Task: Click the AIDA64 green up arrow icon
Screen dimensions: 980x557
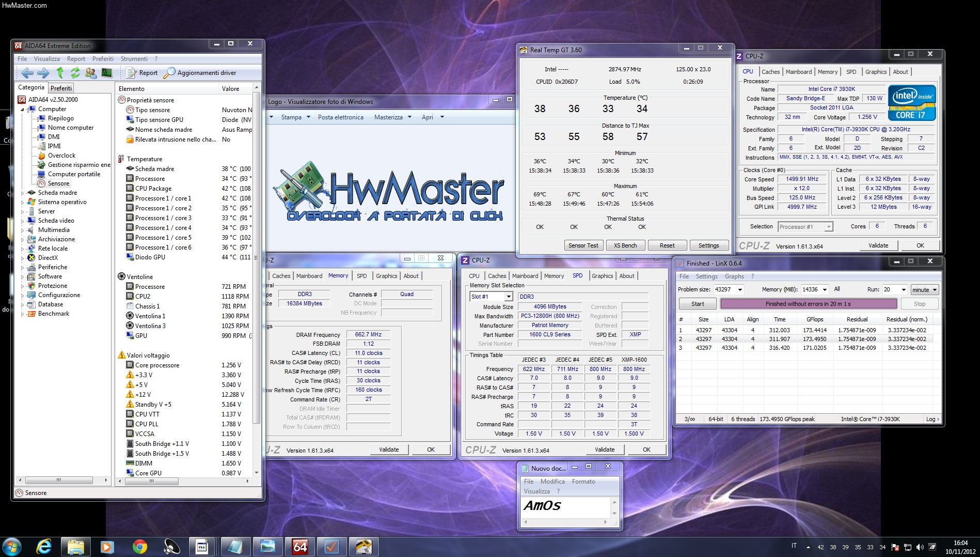Action: point(60,73)
